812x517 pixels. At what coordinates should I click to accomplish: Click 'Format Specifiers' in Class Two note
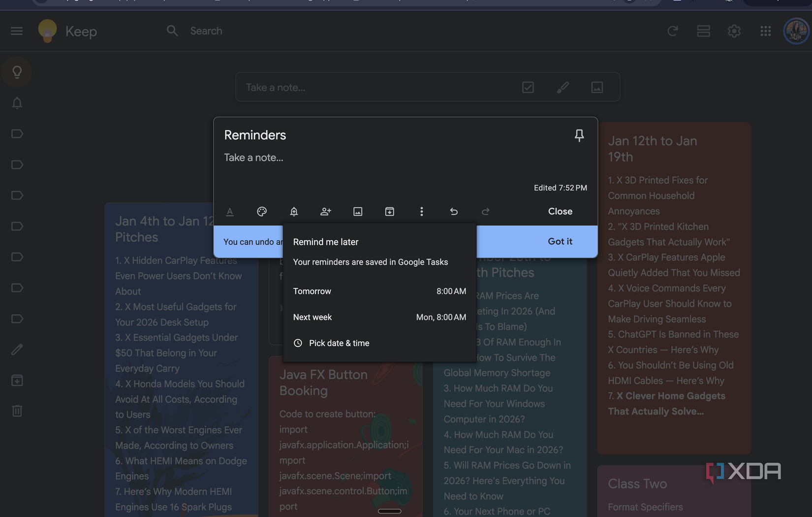coord(645,507)
